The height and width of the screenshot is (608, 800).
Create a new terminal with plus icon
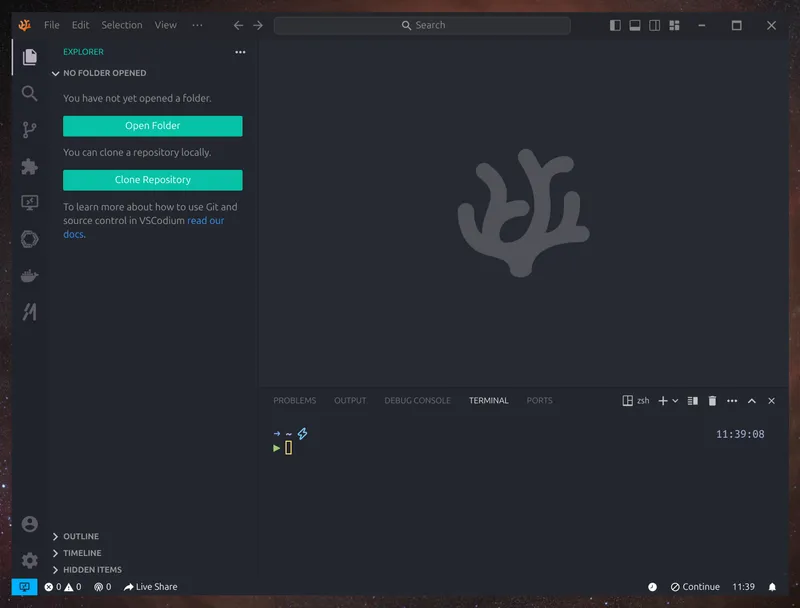[x=663, y=401]
